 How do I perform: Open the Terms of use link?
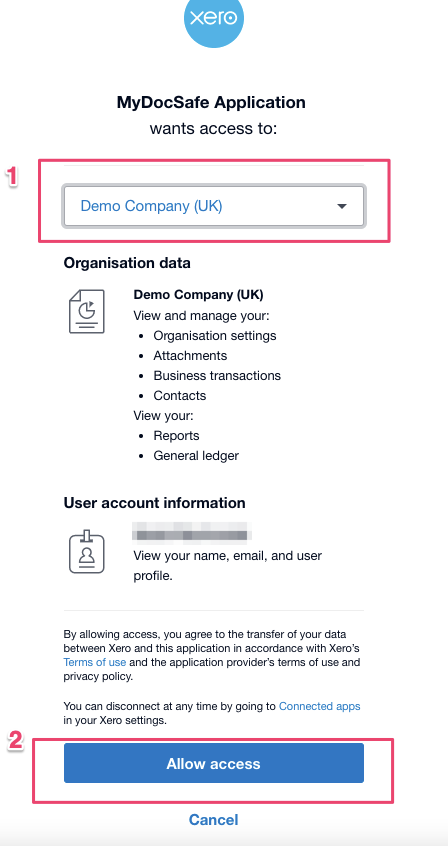(94, 662)
